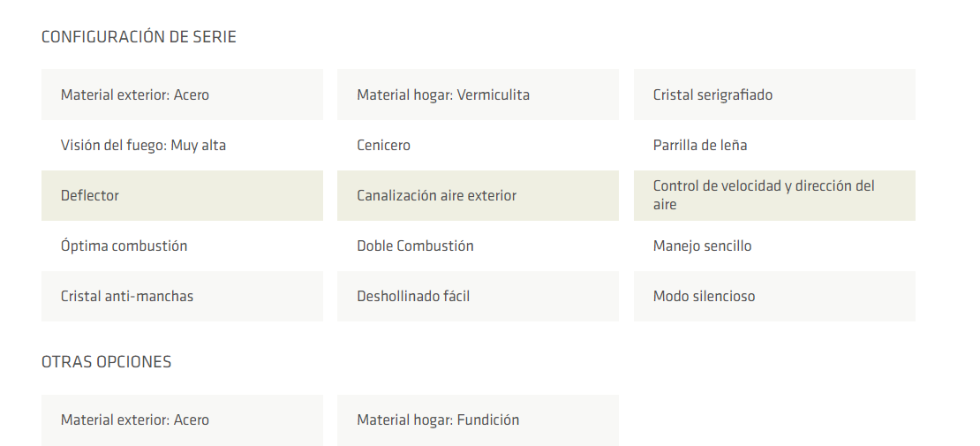Click the Material exterior: Acero cell under Configuración de serie
This screenshot has height=446, width=980.
click(x=182, y=94)
